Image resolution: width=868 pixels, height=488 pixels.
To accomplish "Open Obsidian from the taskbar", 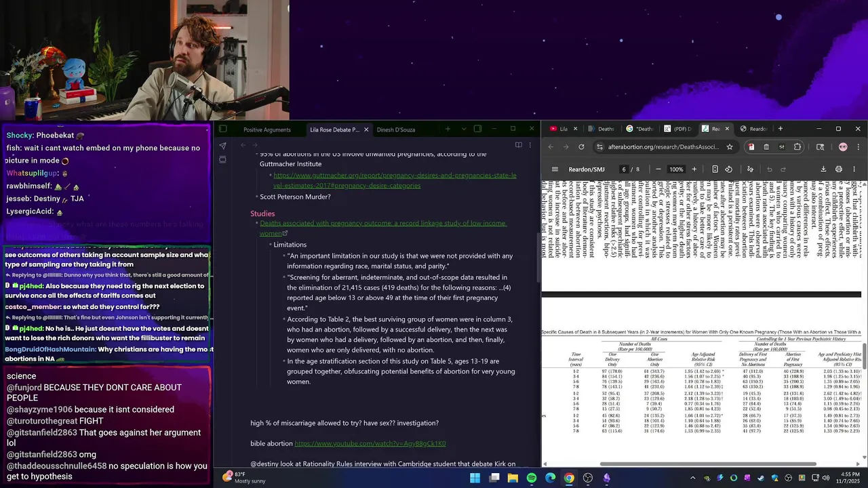I will click(x=606, y=478).
